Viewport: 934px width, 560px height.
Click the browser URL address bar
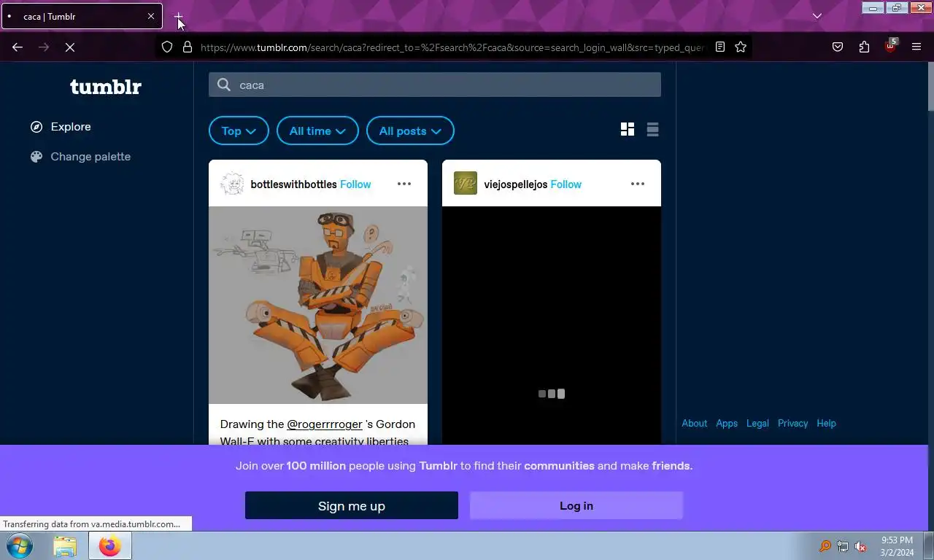[452, 47]
